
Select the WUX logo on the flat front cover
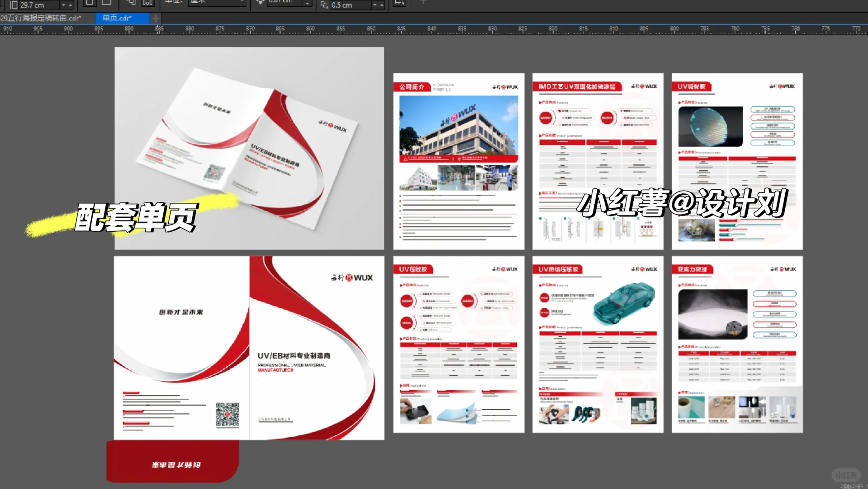pyautogui.click(x=352, y=278)
